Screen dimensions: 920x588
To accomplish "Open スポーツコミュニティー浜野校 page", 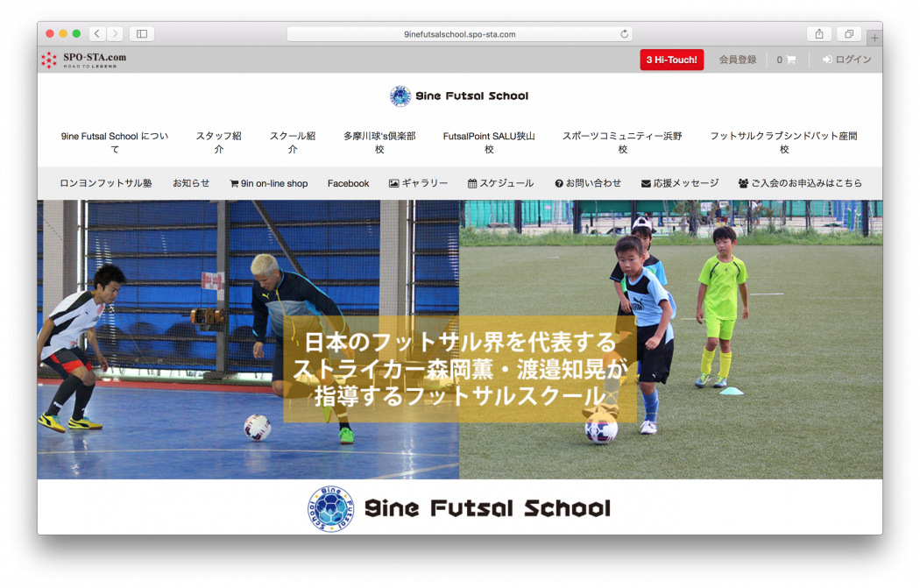I will click(x=622, y=143).
